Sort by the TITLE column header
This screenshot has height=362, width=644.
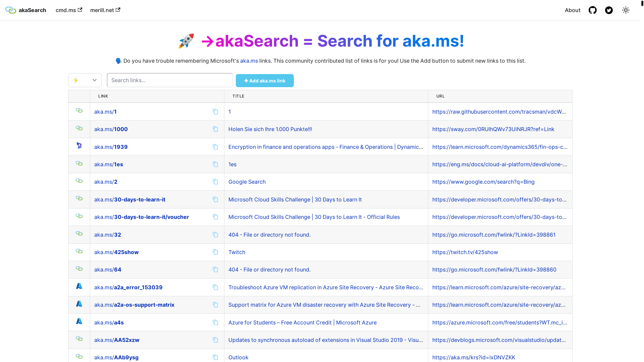click(238, 96)
